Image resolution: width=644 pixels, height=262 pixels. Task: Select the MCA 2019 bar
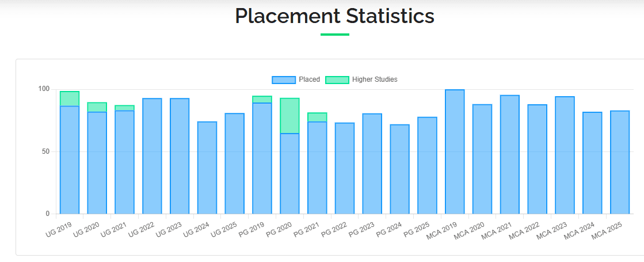coord(455,152)
